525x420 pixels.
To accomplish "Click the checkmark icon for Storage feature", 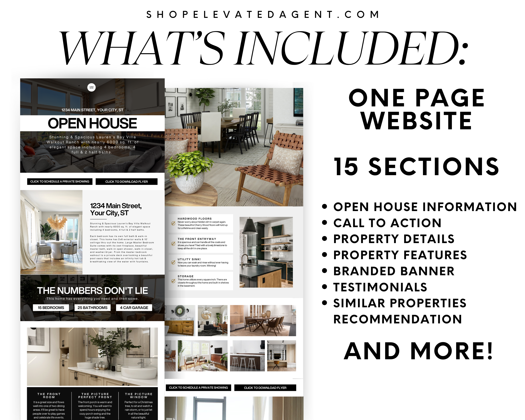I will [x=174, y=282].
